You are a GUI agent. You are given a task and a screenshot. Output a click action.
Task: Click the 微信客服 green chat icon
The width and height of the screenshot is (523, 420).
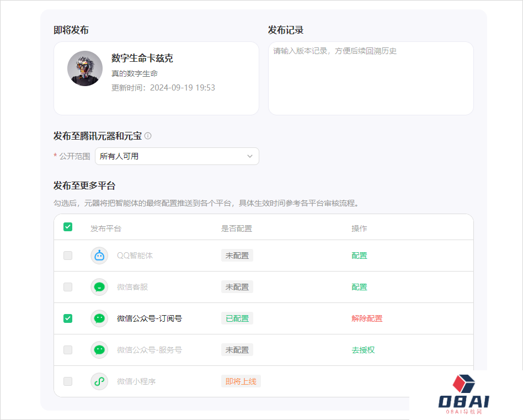(x=99, y=287)
